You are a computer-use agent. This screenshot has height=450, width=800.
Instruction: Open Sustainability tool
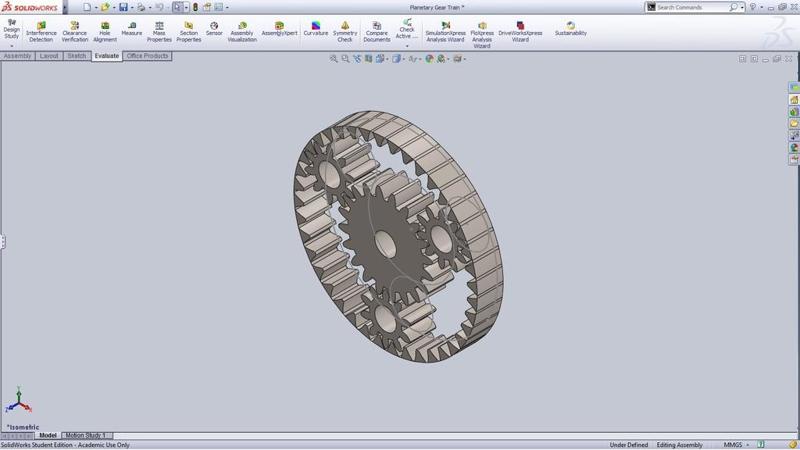point(571,29)
